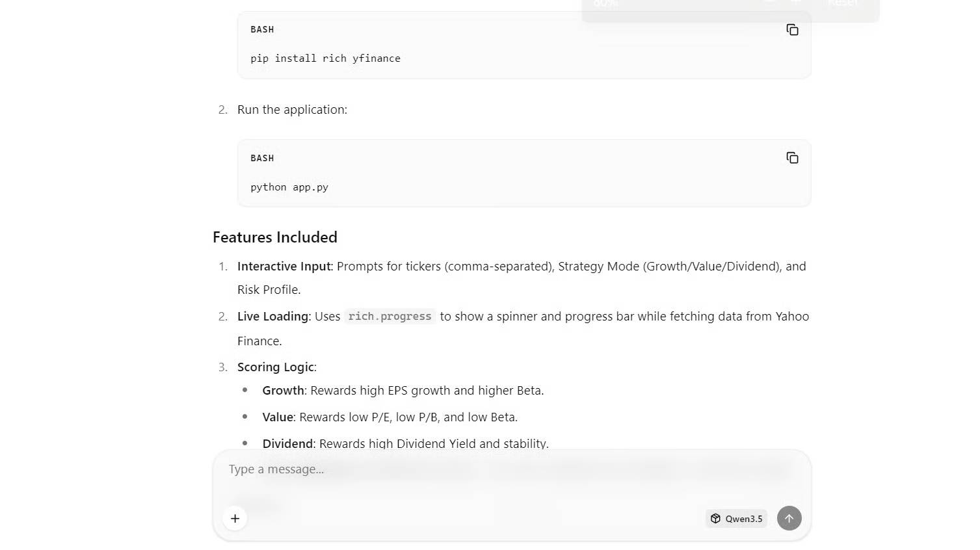This screenshot has height=550, width=980.
Task: Click the cube icon beside Qwen3.5
Action: tap(716, 518)
